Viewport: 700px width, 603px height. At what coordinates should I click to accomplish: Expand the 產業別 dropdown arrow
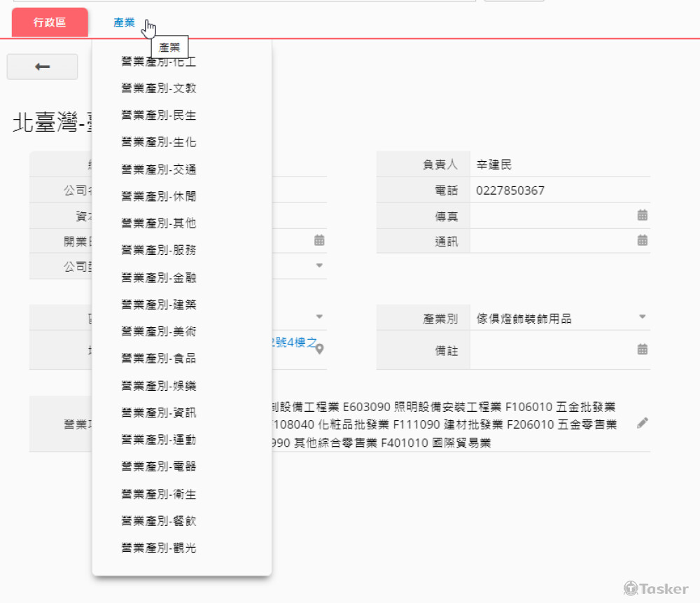(x=642, y=317)
